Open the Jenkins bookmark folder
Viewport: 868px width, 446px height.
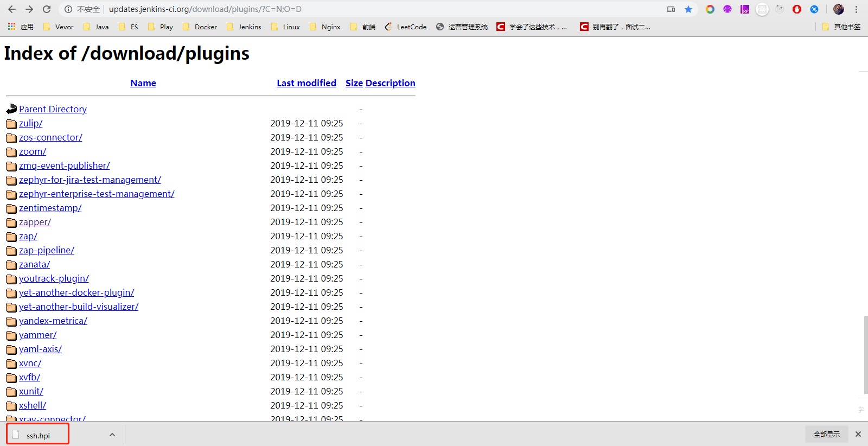click(x=244, y=27)
